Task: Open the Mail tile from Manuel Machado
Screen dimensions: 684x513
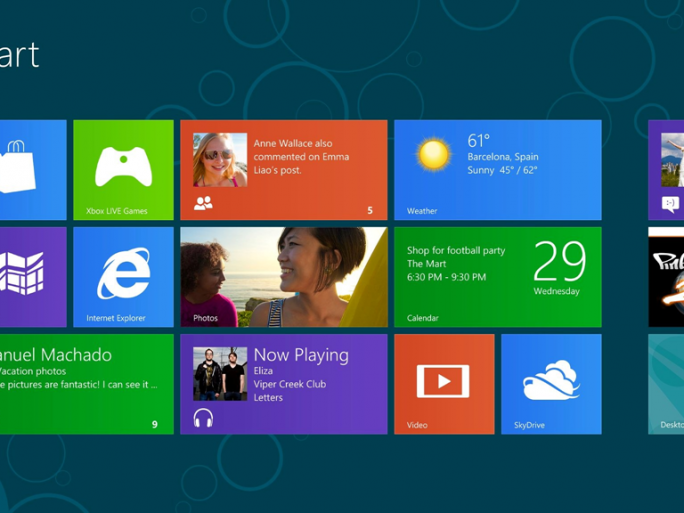Action: click(87, 384)
